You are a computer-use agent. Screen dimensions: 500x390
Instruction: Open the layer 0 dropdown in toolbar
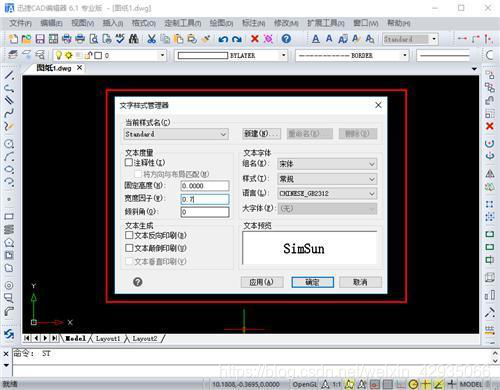pos(162,55)
